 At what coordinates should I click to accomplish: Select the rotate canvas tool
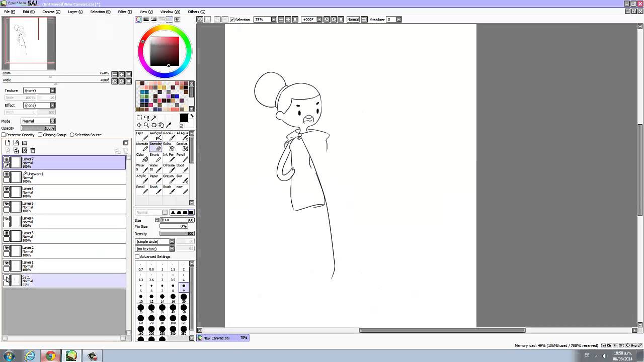(154, 125)
